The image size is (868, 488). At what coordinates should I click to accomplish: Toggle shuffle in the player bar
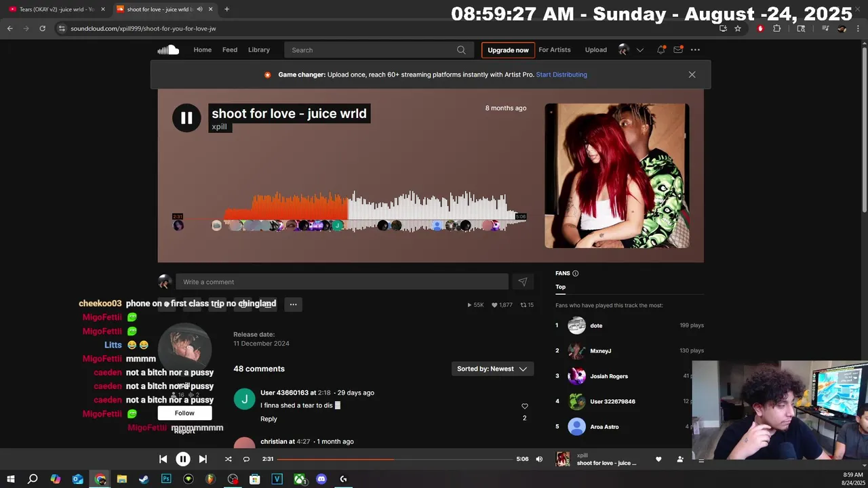pos(228,459)
